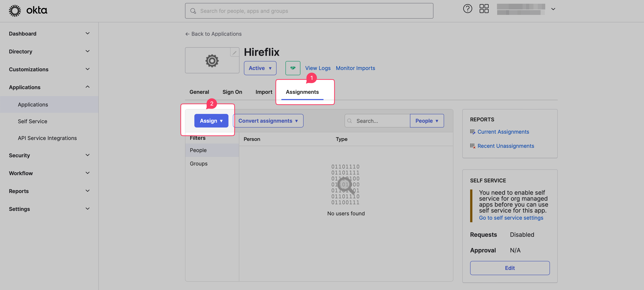The height and width of the screenshot is (290, 644).
Task: Click the Current Assignments report icon
Action: coord(473,132)
